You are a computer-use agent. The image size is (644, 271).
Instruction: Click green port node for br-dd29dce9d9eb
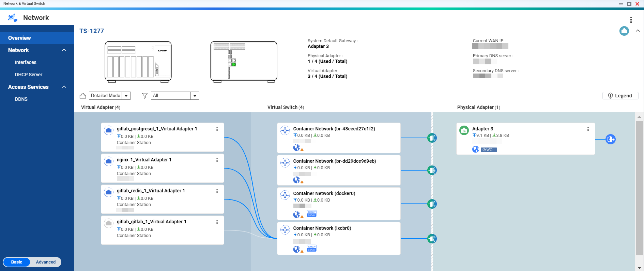pyautogui.click(x=432, y=170)
